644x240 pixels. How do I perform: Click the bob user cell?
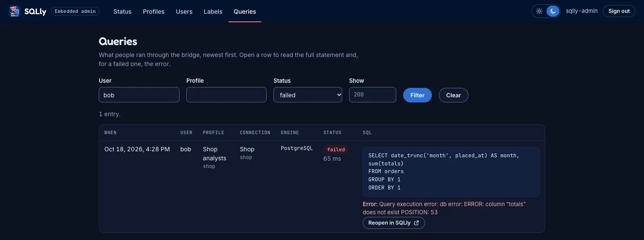point(185,149)
